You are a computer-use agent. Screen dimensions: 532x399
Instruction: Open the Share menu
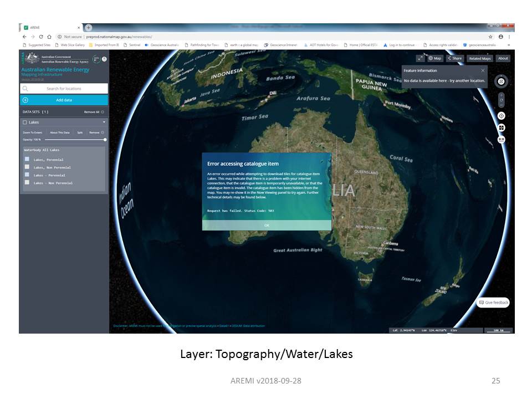[x=454, y=58]
